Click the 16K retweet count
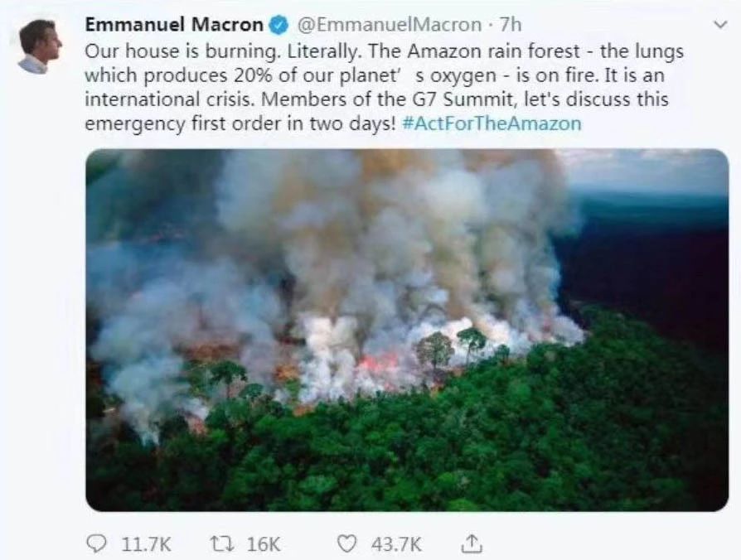Screen dimensions: 741x560 264,543
